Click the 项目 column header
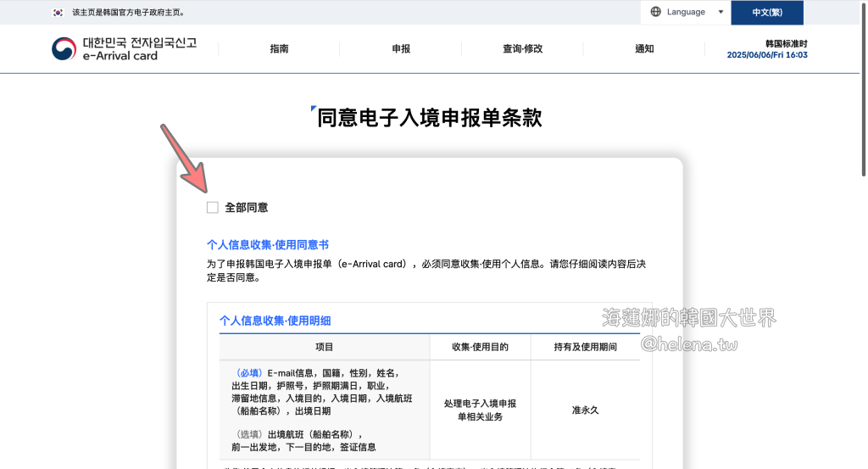 coord(325,347)
